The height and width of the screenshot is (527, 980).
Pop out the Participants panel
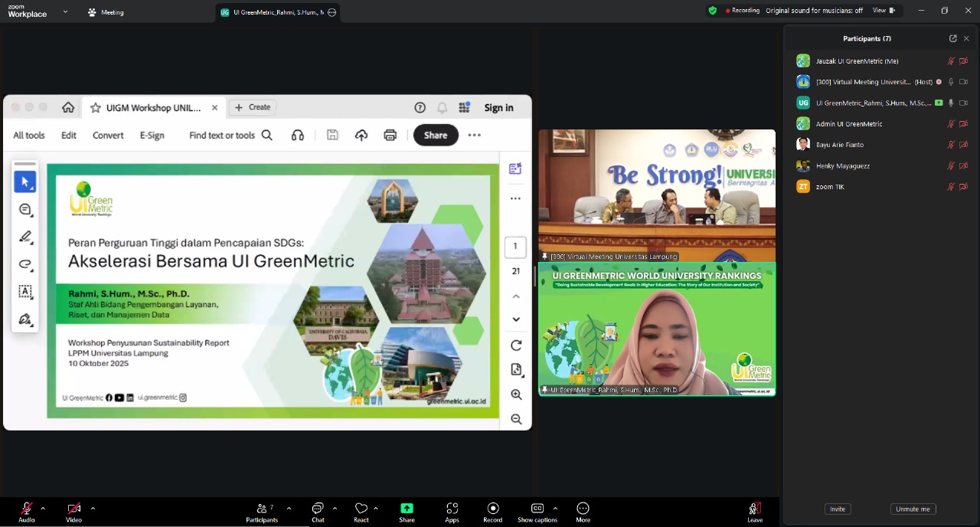[x=952, y=38]
